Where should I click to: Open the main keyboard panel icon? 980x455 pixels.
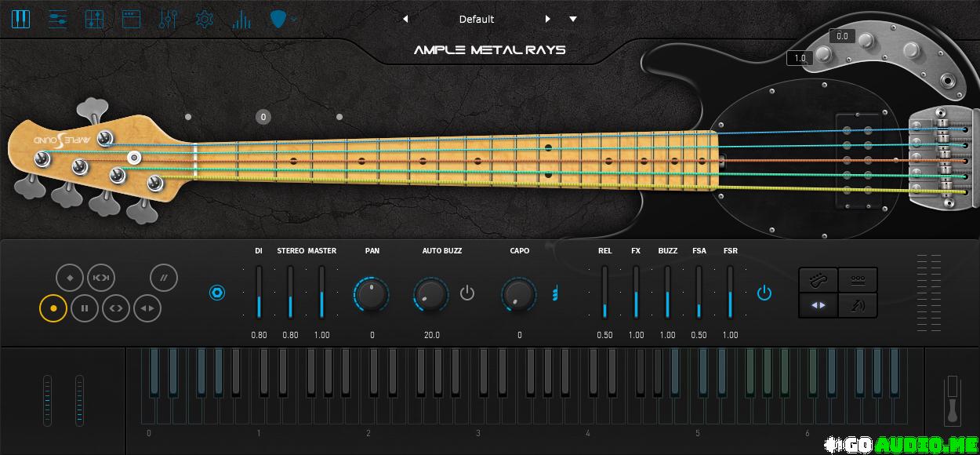[x=21, y=19]
